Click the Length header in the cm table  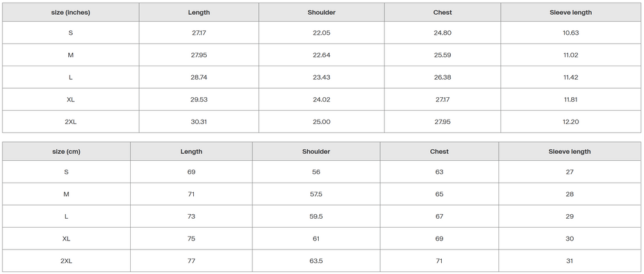(191, 152)
